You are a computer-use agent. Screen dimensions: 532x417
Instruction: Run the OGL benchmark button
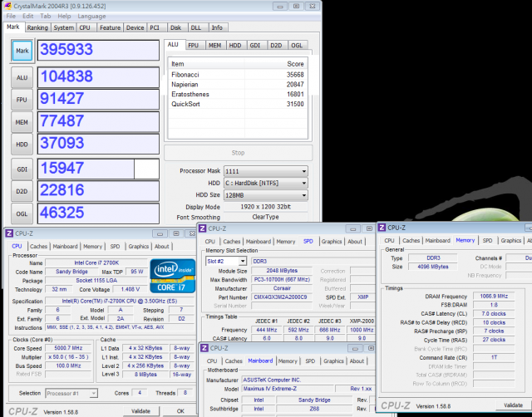pyautogui.click(x=22, y=213)
